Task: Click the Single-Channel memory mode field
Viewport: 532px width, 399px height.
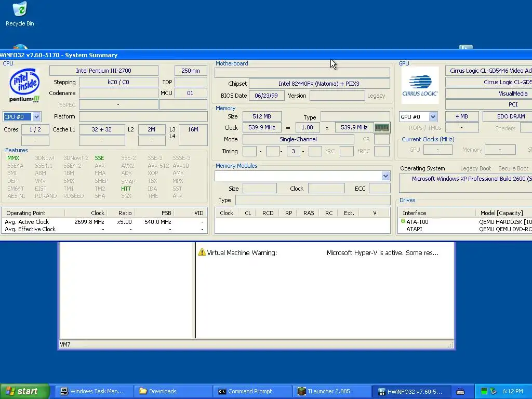Action: point(298,139)
